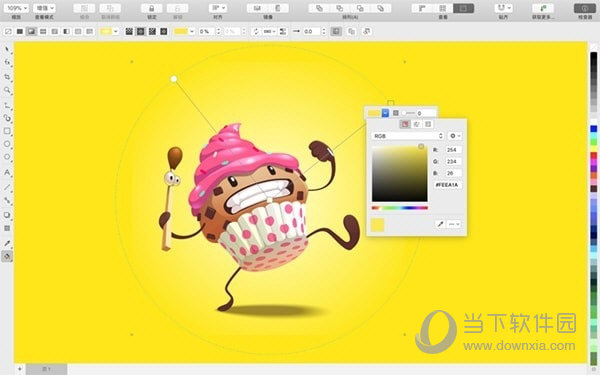Select the Artistic media tool

(7, 118)
